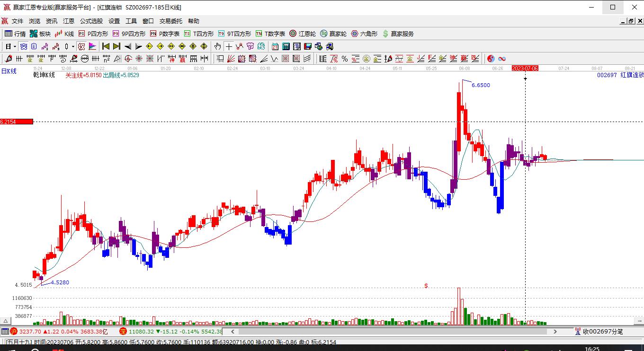The image size is (644, 351).
Task: Select the 赢 character drawing tool
Action: (182, 59)
